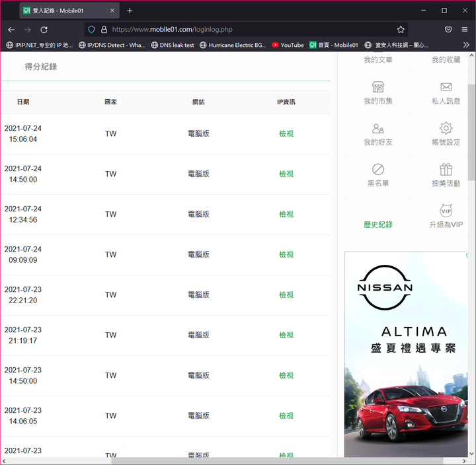
Task: Click the mobile01.com URL address bar
Action: 246,30
